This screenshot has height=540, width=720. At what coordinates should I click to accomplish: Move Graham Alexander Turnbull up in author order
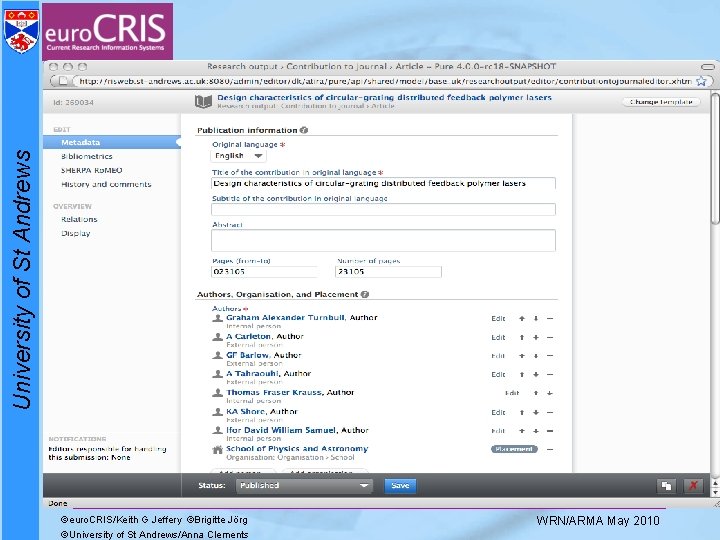[x=522, y=318]
